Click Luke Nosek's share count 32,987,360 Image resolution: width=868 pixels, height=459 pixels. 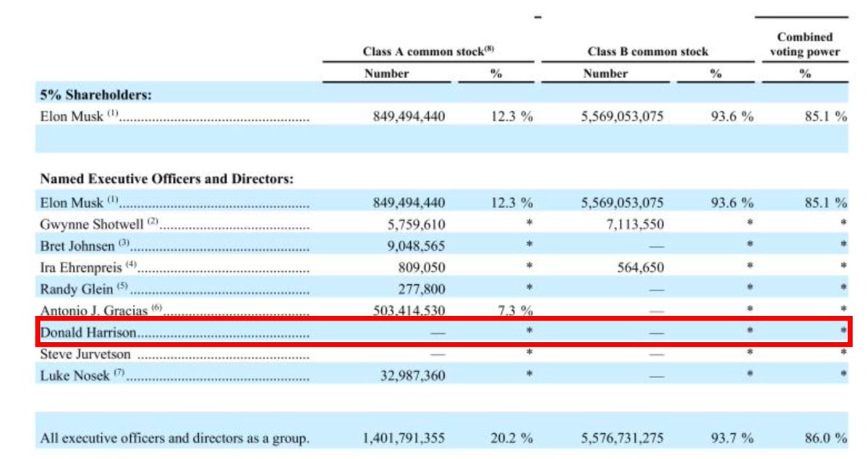coord(412,375)
